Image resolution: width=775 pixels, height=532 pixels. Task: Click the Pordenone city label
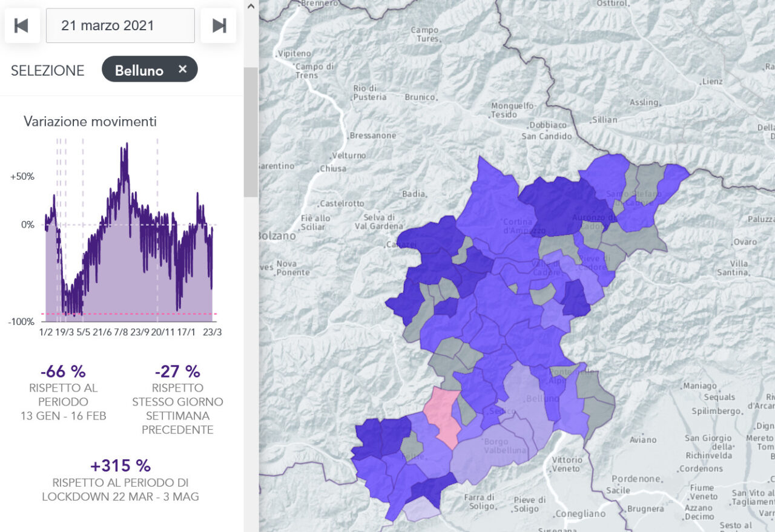click(x=636, y=479)
